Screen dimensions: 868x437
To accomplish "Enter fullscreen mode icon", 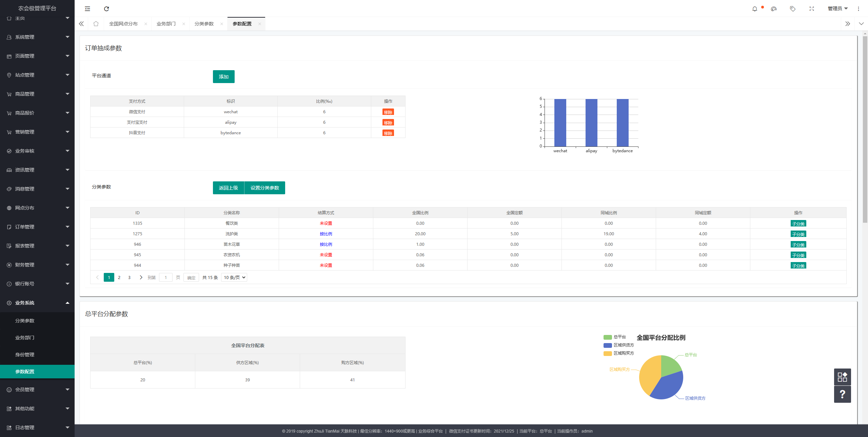I will point(812,9).
